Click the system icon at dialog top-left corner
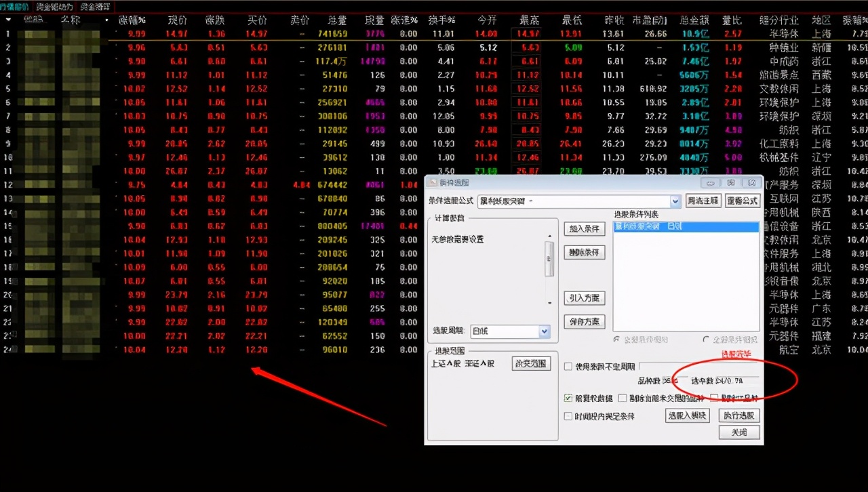This screenshot has width=868, height=492. (432, 181)
